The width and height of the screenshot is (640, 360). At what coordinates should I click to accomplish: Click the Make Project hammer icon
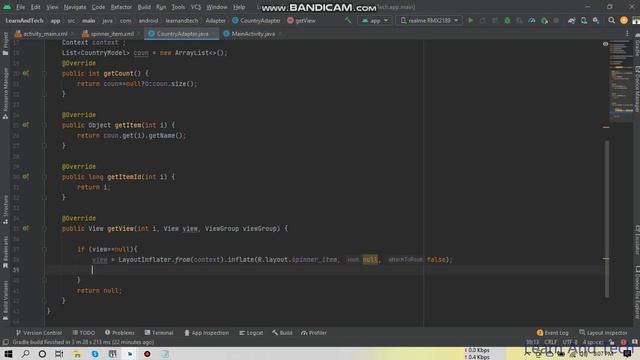(348, 20)
